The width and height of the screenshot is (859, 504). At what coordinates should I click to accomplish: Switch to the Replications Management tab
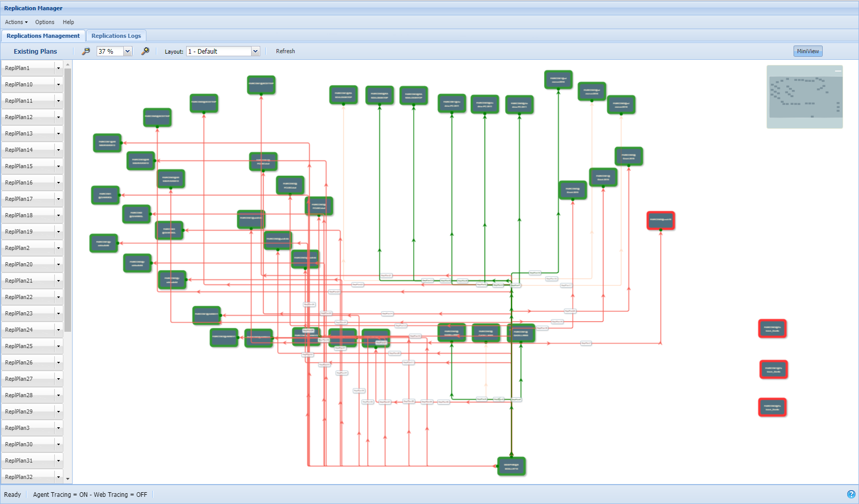point(43,36)
